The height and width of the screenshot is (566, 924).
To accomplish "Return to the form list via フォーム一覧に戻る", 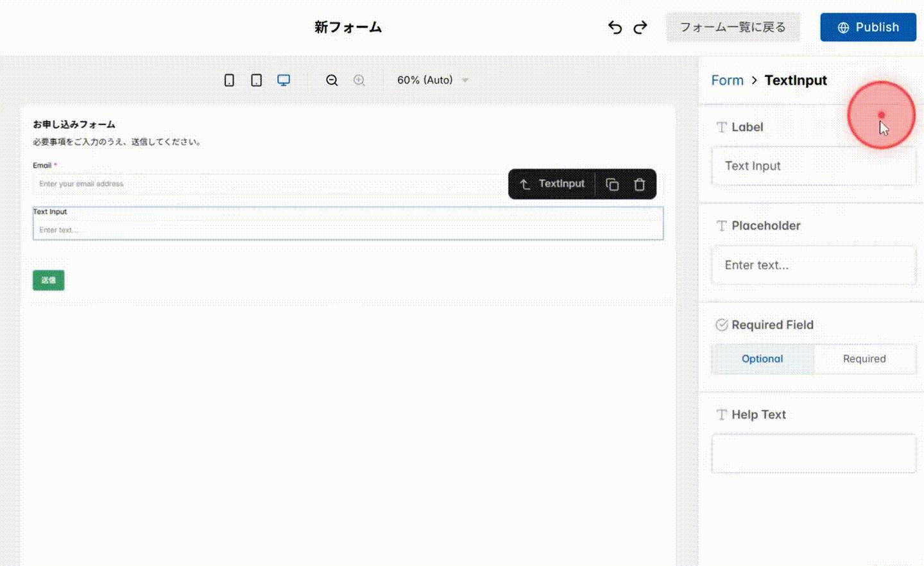I will pos(733,27).
